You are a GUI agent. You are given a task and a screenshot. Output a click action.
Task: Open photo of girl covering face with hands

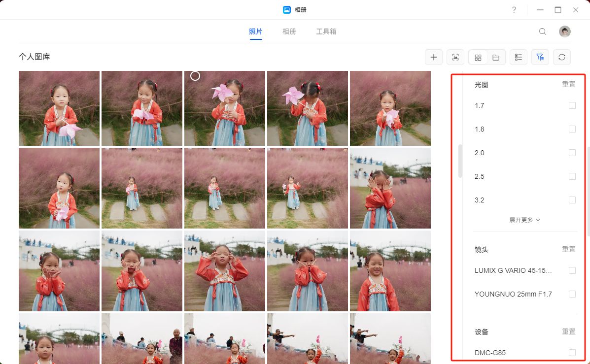point(390,188)
